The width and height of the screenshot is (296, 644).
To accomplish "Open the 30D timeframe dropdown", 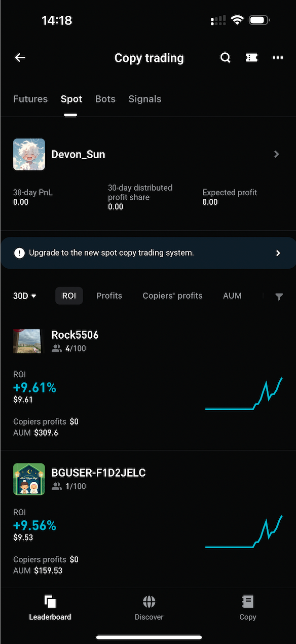I will pos(24,296).
